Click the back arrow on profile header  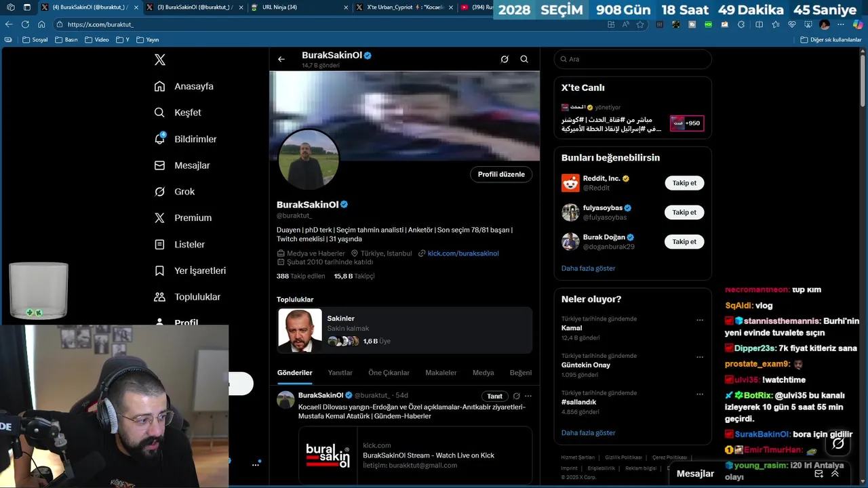pyautogui.click(x=281, y=59)
